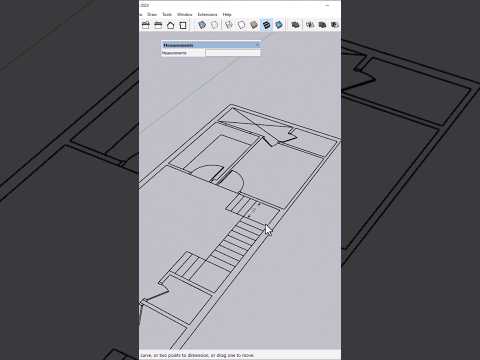Image resolution: width=480 pixels, height=360 pixels.
Task: Open the Draw menu
Action: point(152,14)
